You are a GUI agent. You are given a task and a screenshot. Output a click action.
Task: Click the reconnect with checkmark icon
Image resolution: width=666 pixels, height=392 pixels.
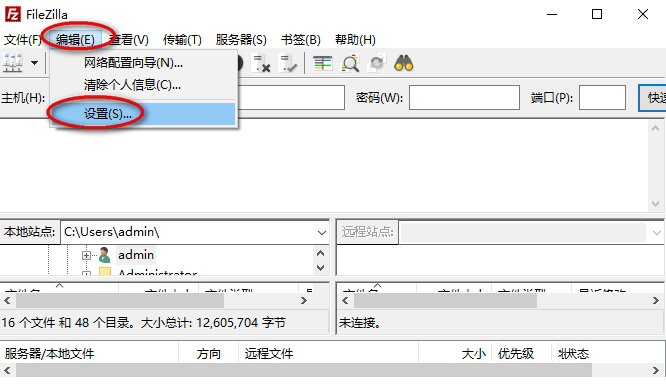click(x=288, y=63)
